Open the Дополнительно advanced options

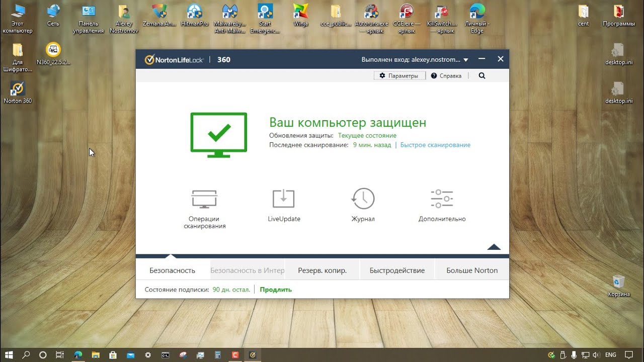(442, 206)
